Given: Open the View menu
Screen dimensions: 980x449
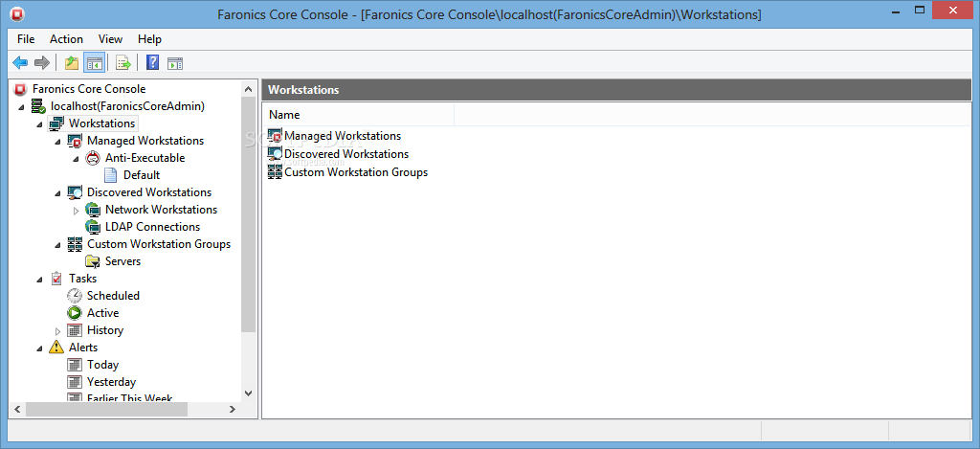Looking at the screenshot, I should pos(111,38).
